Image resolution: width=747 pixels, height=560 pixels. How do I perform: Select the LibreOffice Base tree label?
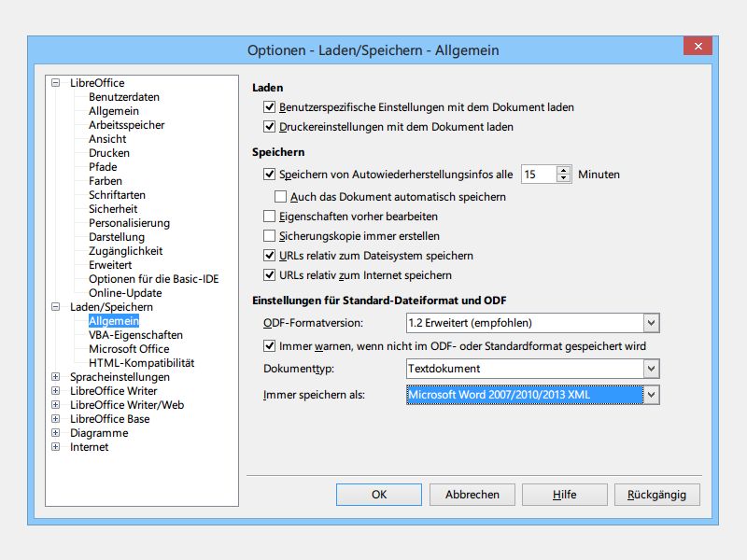(x=109, y=419)
